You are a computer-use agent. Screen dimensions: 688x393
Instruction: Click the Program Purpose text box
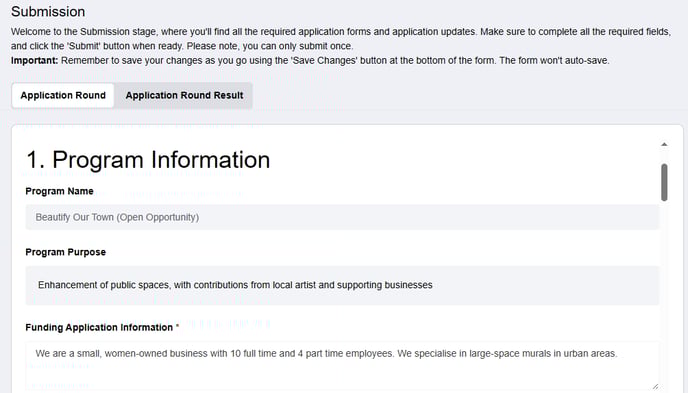pyautogui.click(x=342, y=285)
